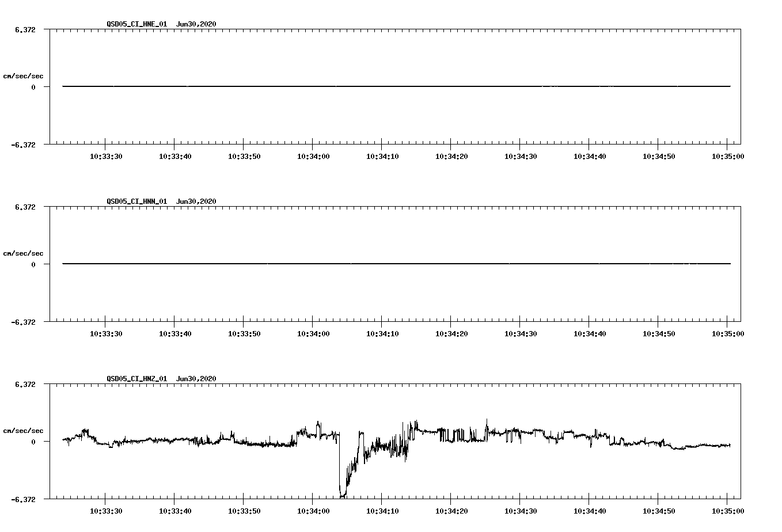Select the 10:34:10 tick label under HNN plot
The height and width of the screenshot is (532, 782).
382,334
